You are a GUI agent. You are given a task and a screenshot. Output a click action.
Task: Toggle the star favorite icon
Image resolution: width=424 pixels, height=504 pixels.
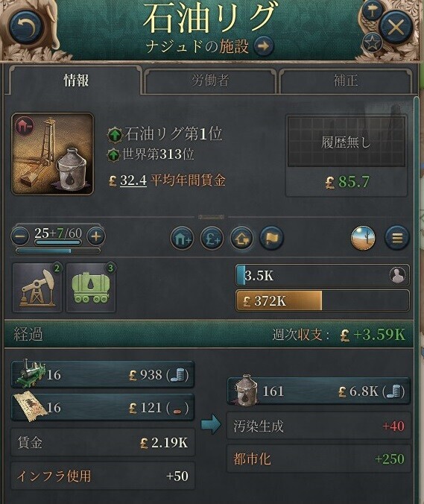tap(372, 42)
